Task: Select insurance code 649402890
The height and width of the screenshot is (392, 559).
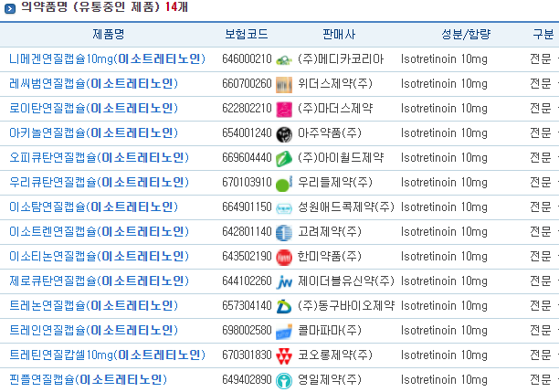Action: 247,379
